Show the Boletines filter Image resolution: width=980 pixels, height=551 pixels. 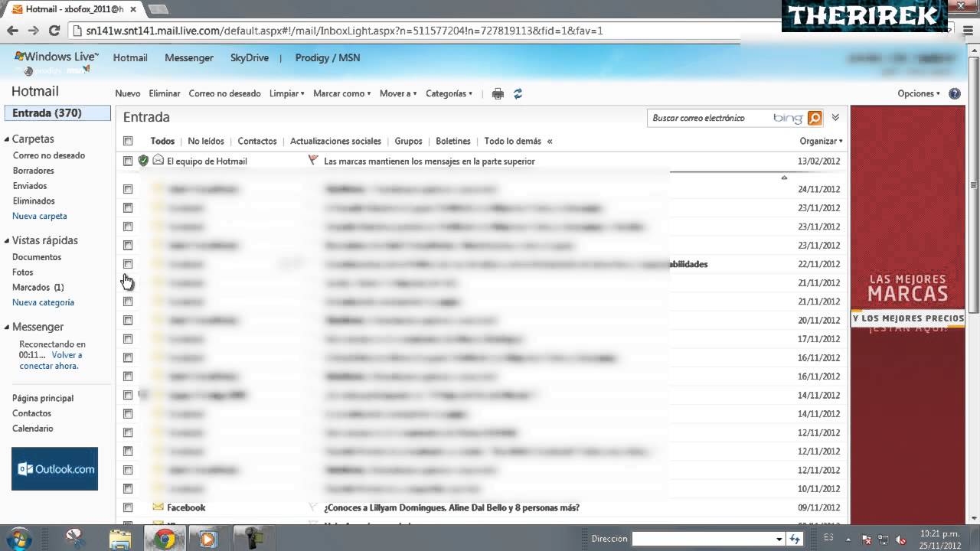click(x=453, y=141)
